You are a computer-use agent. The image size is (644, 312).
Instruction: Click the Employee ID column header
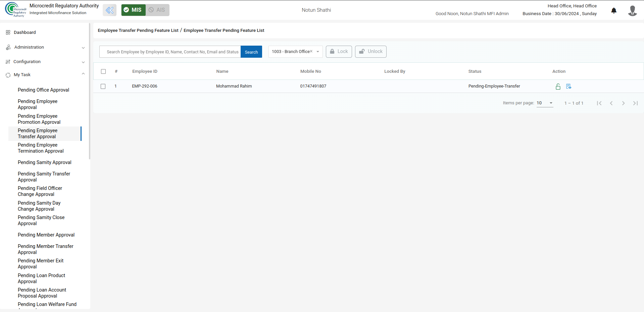145,71
